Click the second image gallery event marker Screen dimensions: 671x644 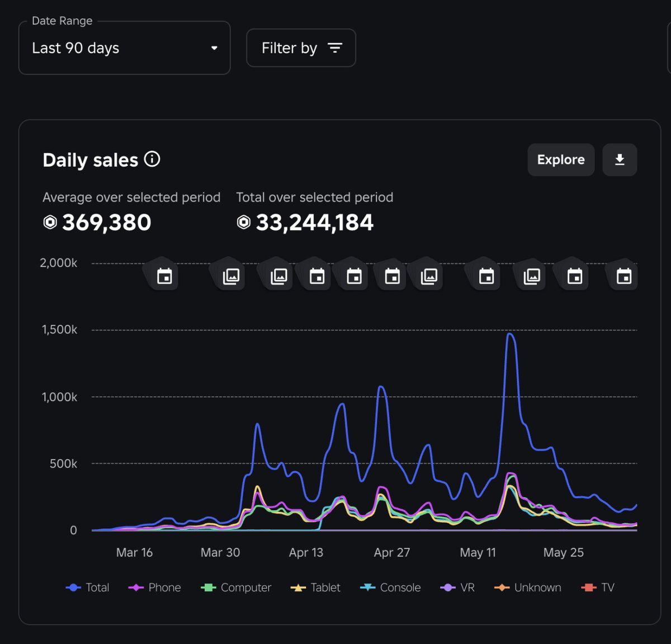278,276
